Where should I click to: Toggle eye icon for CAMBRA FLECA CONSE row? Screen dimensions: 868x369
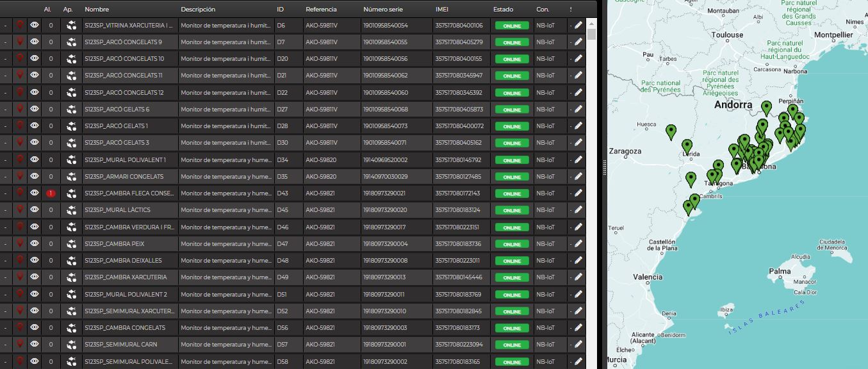point(35,193)
